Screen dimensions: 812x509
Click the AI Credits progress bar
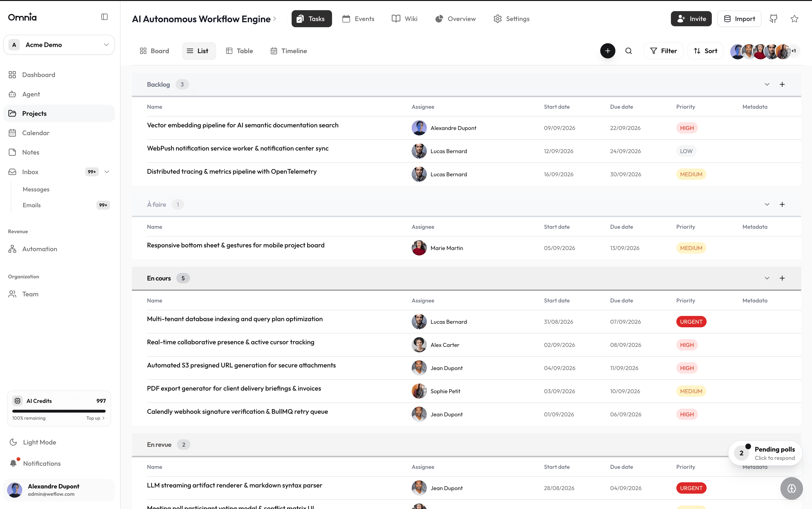click(59, 411)
